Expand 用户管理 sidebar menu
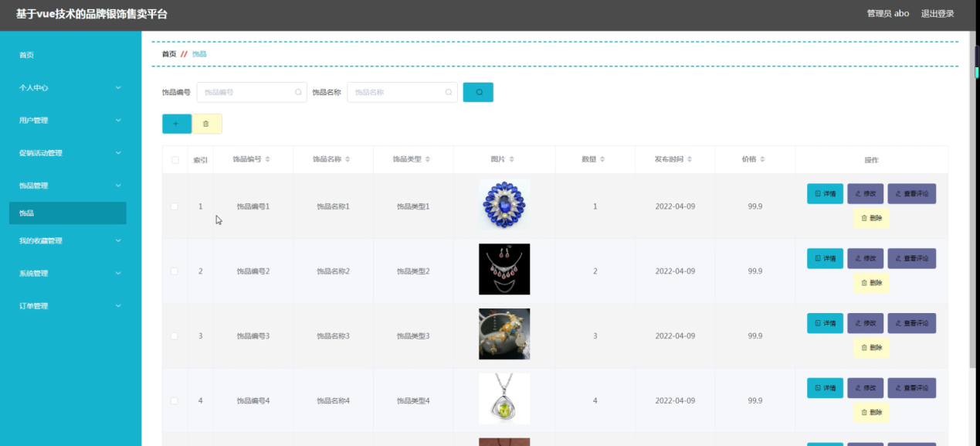Viewport: 980px width, 446px height. tap(70, 121)
